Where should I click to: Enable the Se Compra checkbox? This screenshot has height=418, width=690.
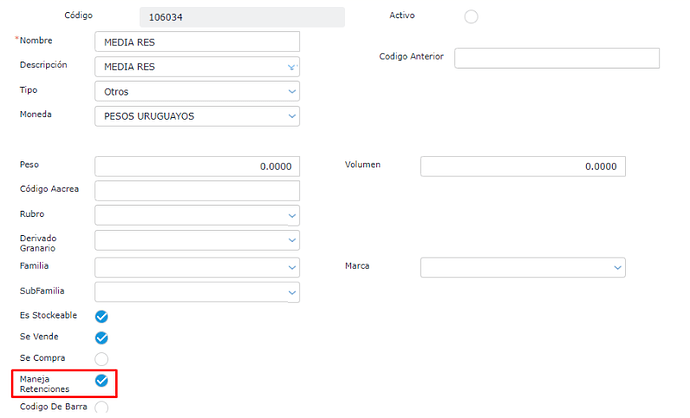(101, 359)
